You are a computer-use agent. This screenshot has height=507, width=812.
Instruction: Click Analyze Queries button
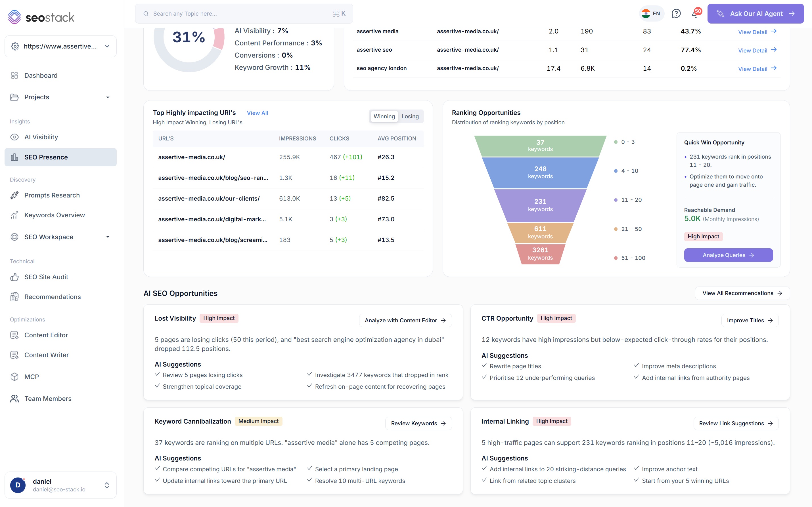(x=729, y=255)
